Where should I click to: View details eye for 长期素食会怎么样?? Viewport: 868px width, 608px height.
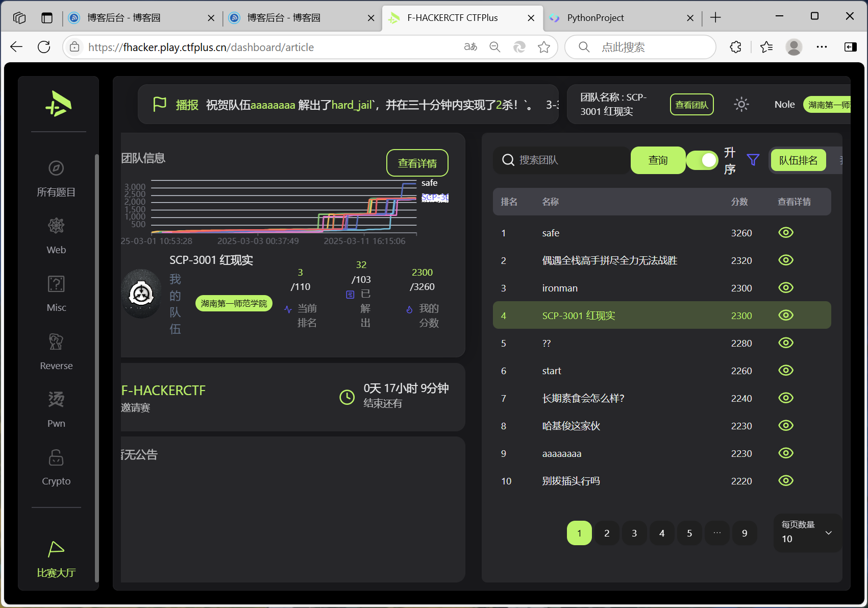[786, 398]
